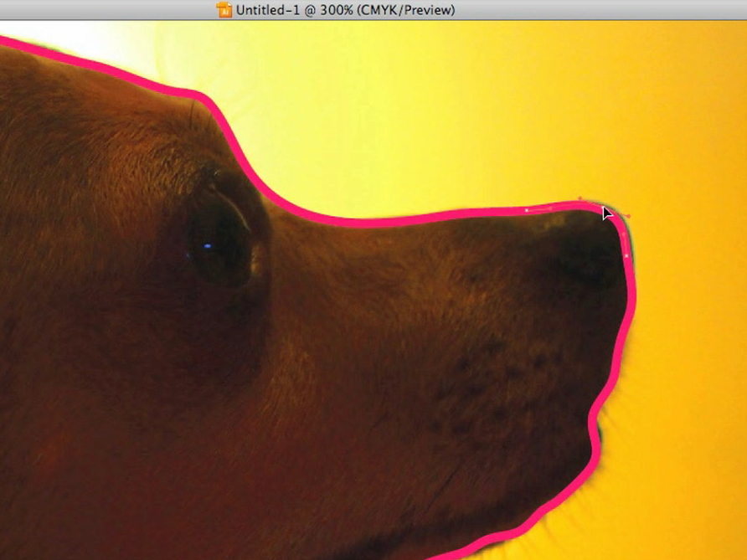Select the anchor point on top of the nose path

pyautogui.click(x=527, y=210)
